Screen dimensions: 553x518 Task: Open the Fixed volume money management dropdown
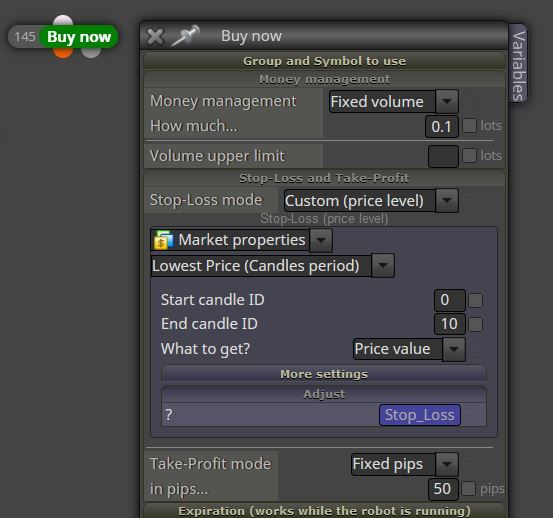pyautogui.click(x=394, y=102)
